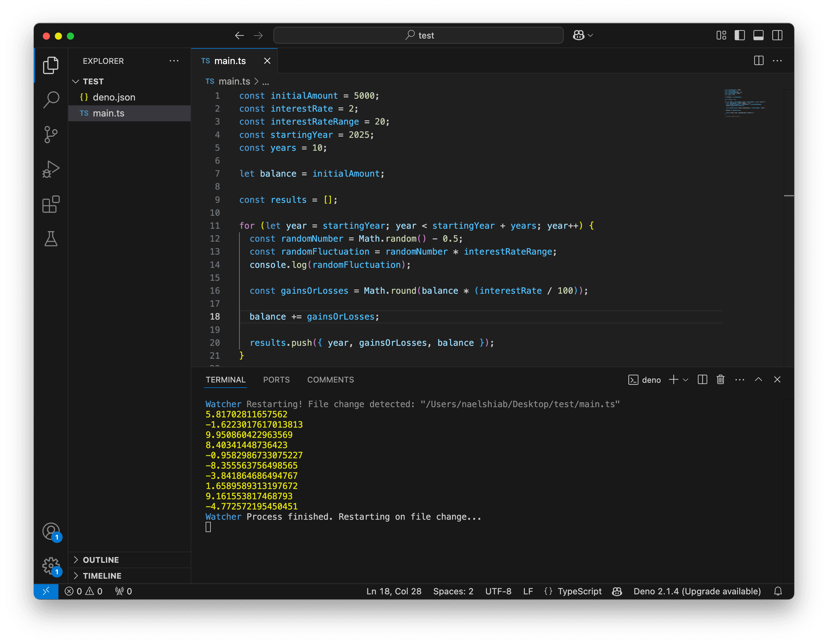This screenshot has height=644, width=828.
Task: Expand breadcrumb symbol path ellipsis
Action: point(265,82)
